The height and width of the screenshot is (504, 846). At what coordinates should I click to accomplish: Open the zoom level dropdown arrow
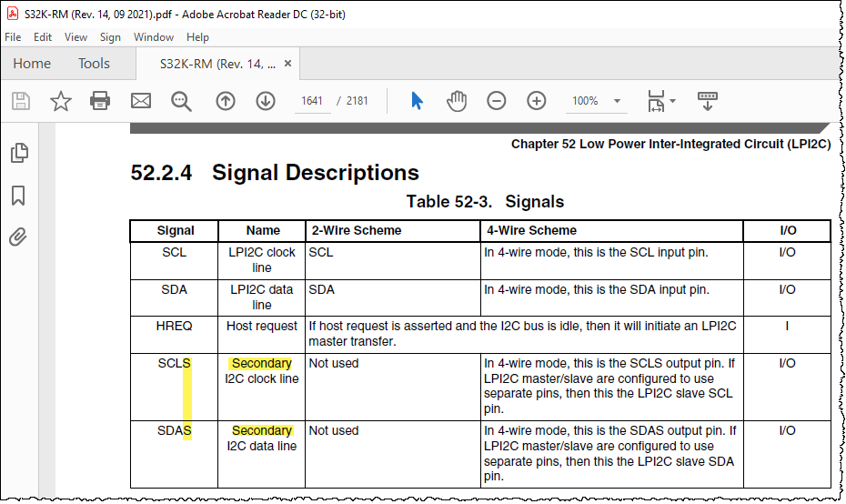click(x=618, y=101)
